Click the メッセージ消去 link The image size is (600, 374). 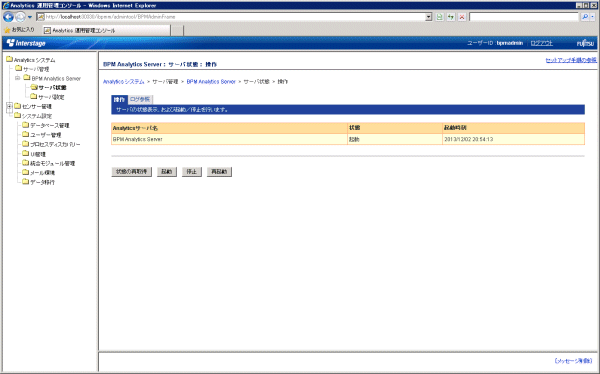tap(573, 361)
